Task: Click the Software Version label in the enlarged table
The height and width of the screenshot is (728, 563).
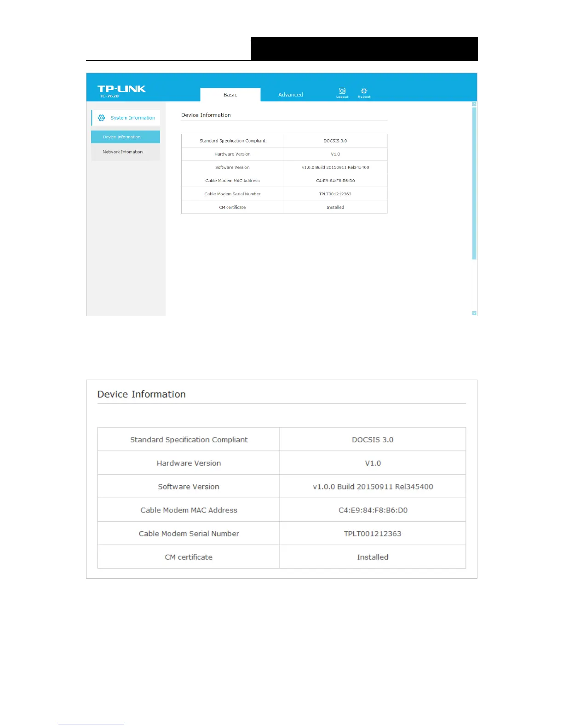Action: coord(189,487)
